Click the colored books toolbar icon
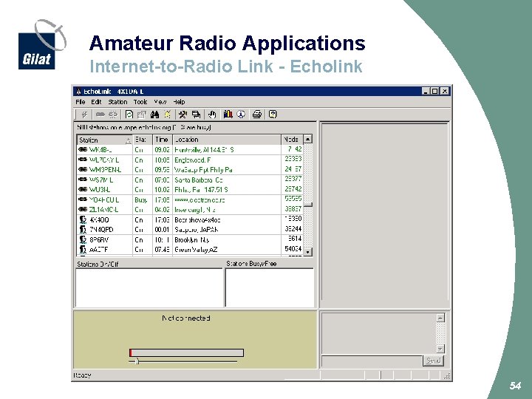532x399 pixels. (228, 115)
